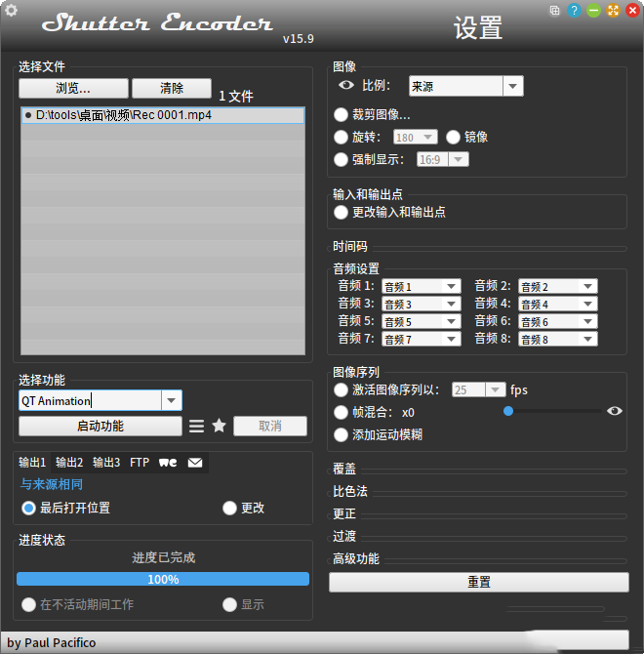Open the 25 fps dropdown
Image resolution: width=644 pixels, height=654 pixels.
(479, 390)
